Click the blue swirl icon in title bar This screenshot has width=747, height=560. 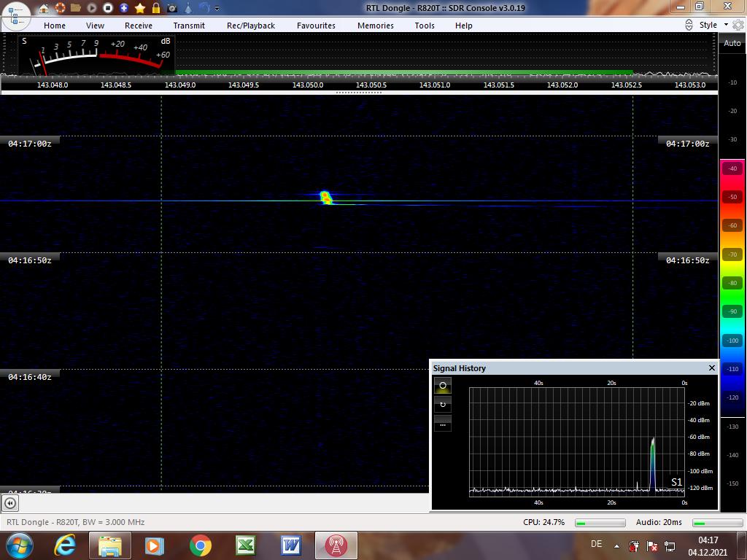coord(205,8)
